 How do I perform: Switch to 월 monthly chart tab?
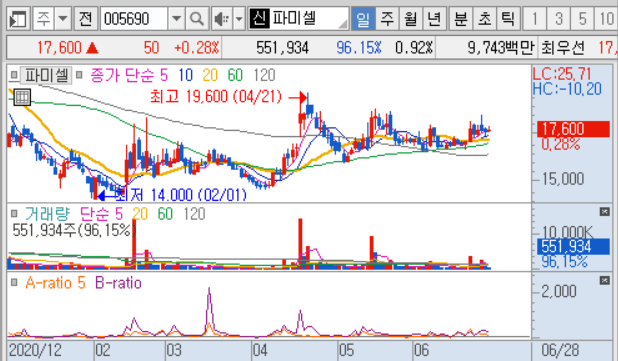point(411,19)
